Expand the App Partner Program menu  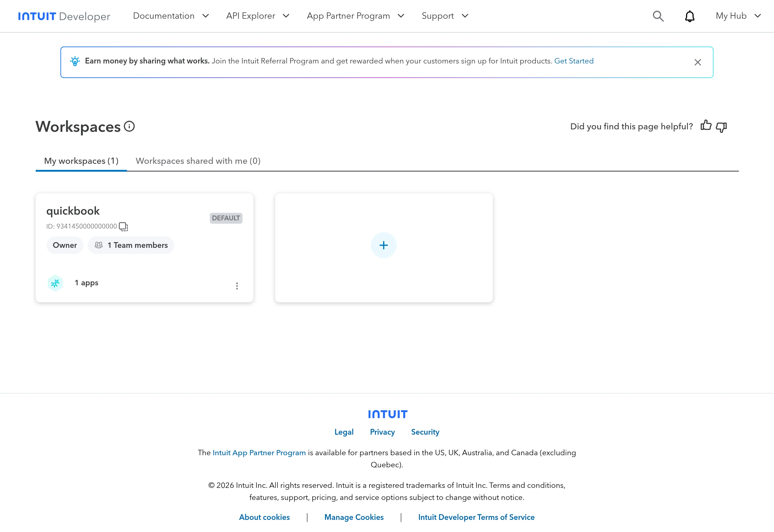[x=355, y=16]
